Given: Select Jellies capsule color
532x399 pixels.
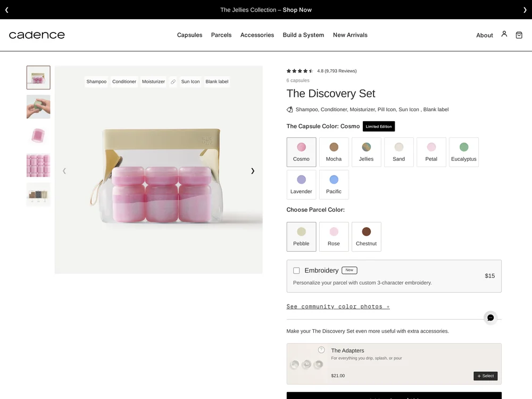Looking at the screenshot, I should coord(367,152).
